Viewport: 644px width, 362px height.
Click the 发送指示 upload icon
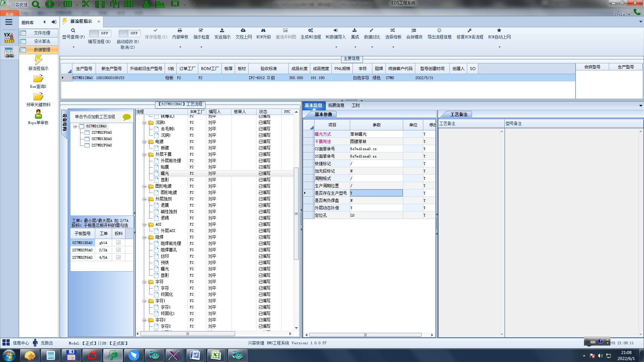[222, 31]
